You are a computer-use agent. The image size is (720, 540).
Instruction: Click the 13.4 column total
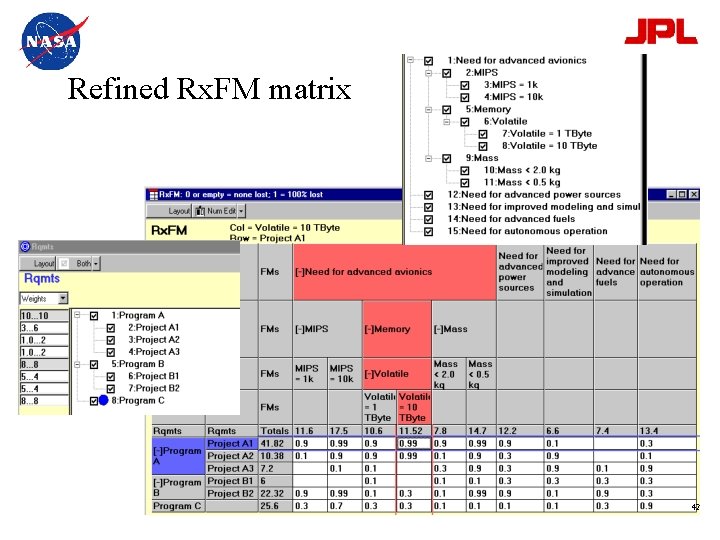pos(667,431)
